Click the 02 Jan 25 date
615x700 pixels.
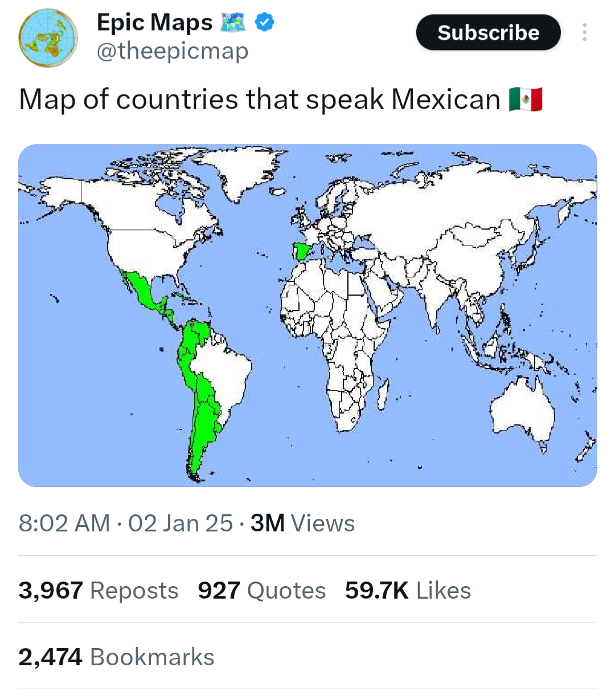181,523
